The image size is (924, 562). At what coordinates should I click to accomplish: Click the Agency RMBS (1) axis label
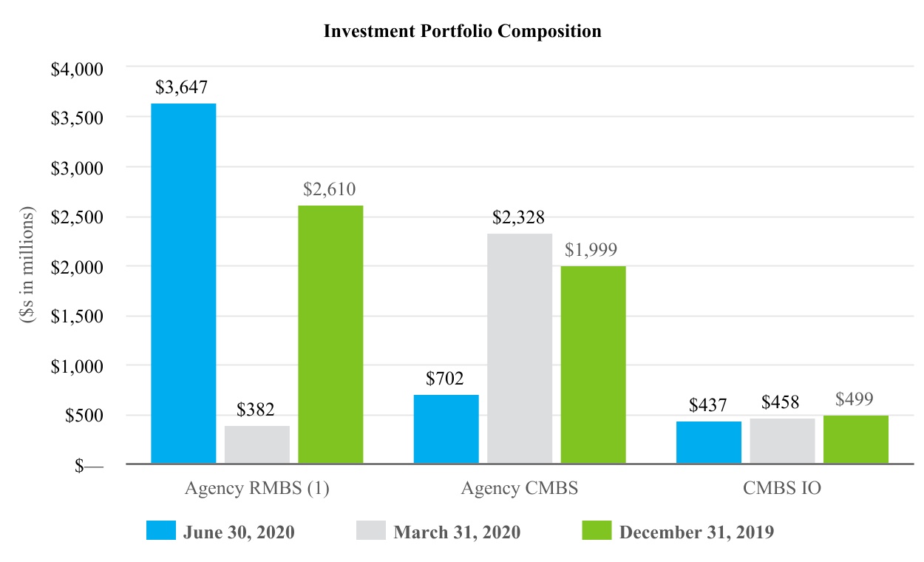(x=257, y=489)
